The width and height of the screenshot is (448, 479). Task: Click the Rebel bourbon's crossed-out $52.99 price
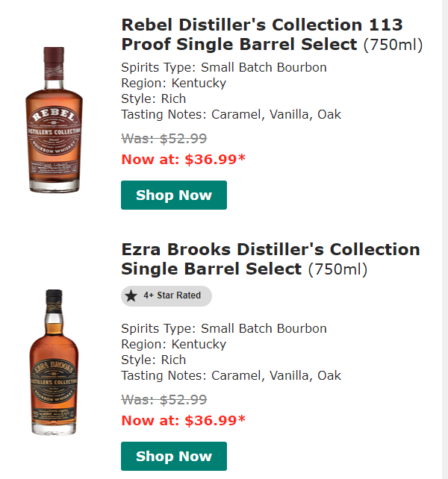164,138
